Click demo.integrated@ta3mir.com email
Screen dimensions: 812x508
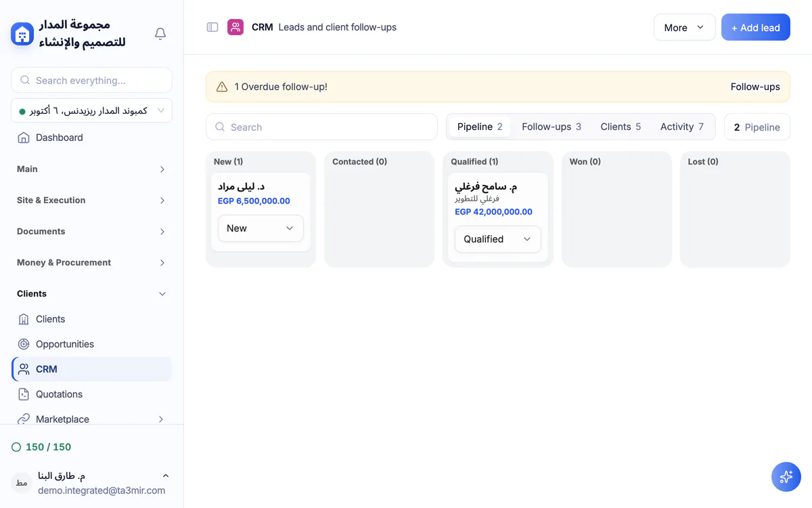coord(101,490)
